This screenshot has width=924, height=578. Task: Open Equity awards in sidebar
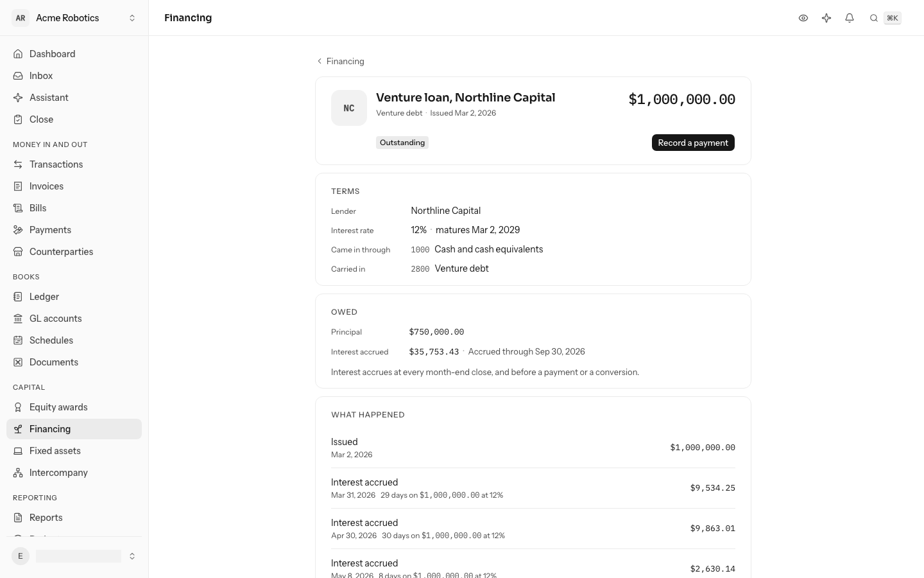tap(74, 407)
